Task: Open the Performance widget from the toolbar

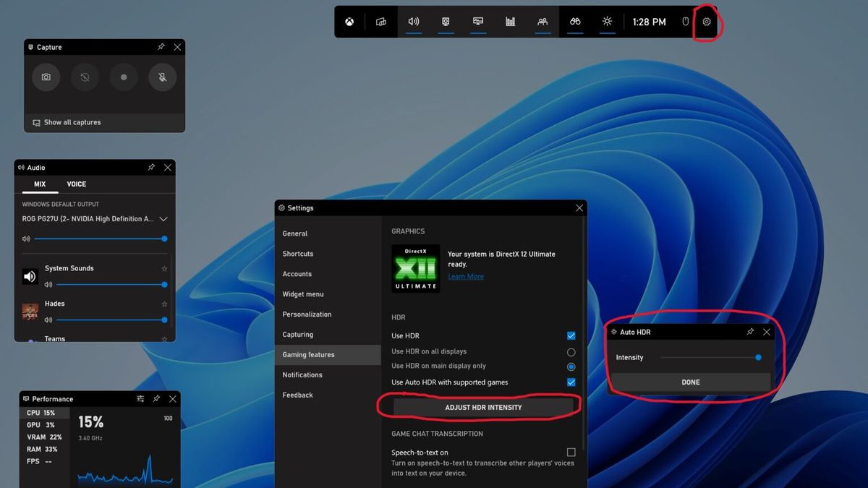Action: coord(510,22)
